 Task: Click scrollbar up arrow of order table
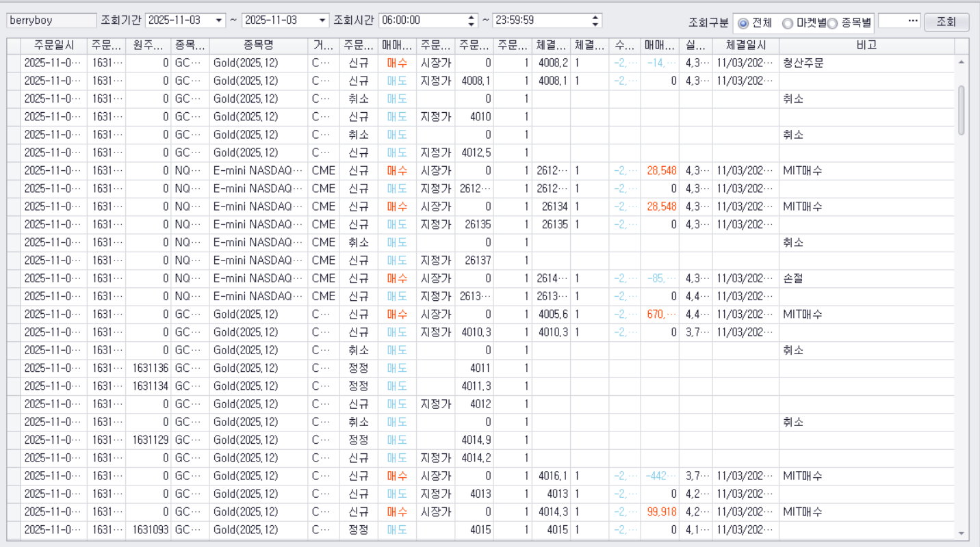click(x=962, y=62)
